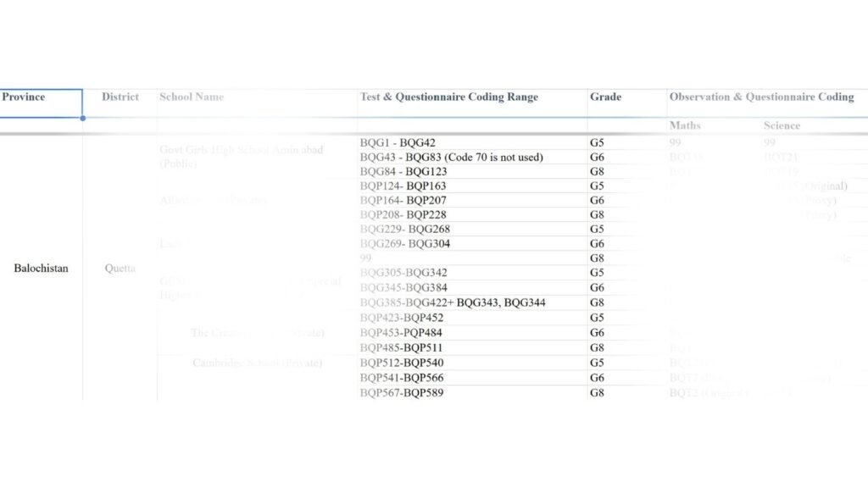868x488 pixels.
Task: Select Observation & Questionnaire Coding header
Action: pyautogui.click(x=761, y=97)
